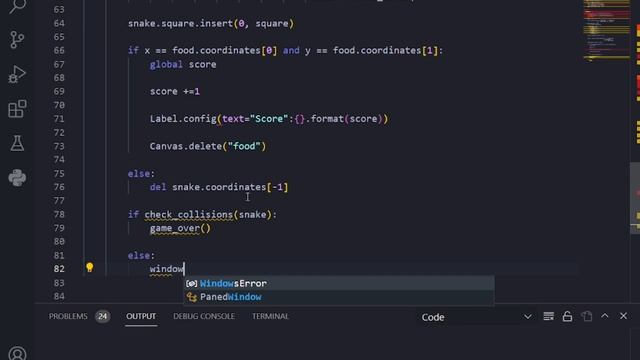Click the 'else:' keyword on line 81
Viewport: 640px width, 360px height.
point(141,256)
